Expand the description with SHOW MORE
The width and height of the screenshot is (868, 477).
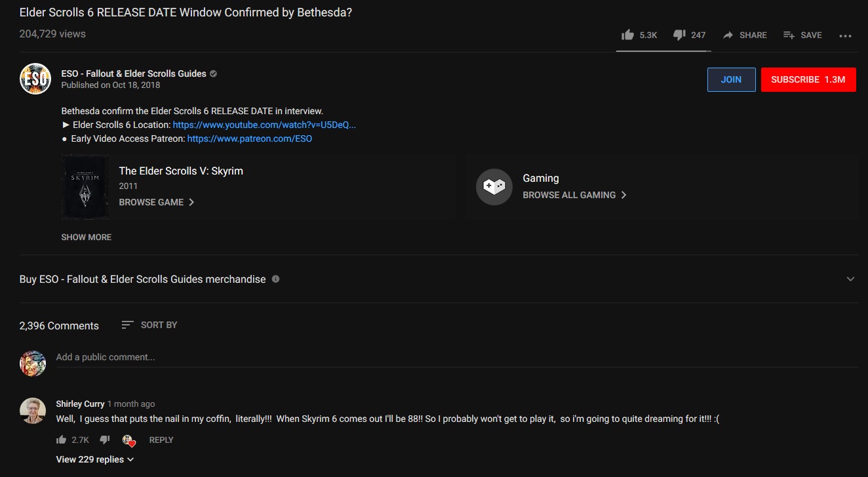(86, 237)
